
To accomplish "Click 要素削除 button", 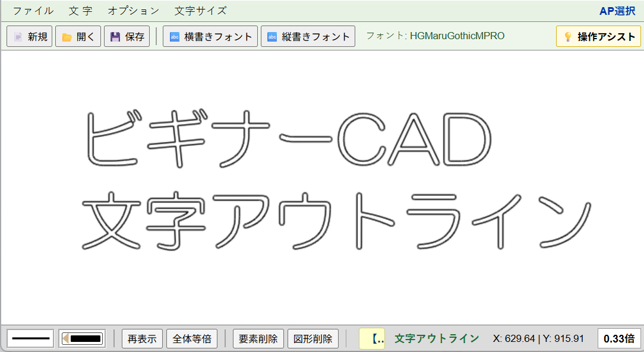I will tap(258, 339).
